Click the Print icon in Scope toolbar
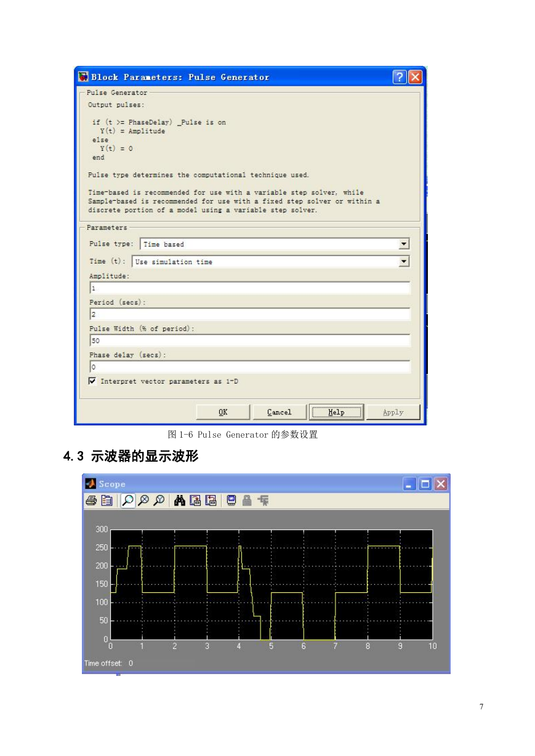The image size is (535, 756). click(91, 501)
